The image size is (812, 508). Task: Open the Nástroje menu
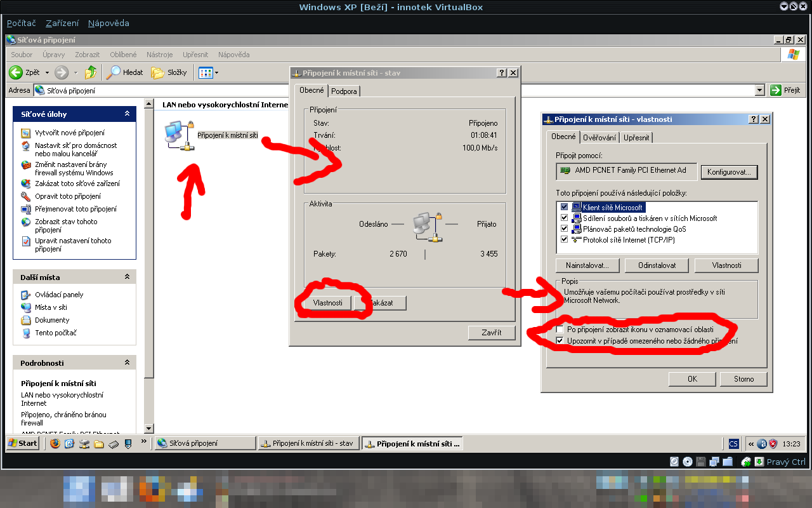pyautogui.click(x=160, y=55)
